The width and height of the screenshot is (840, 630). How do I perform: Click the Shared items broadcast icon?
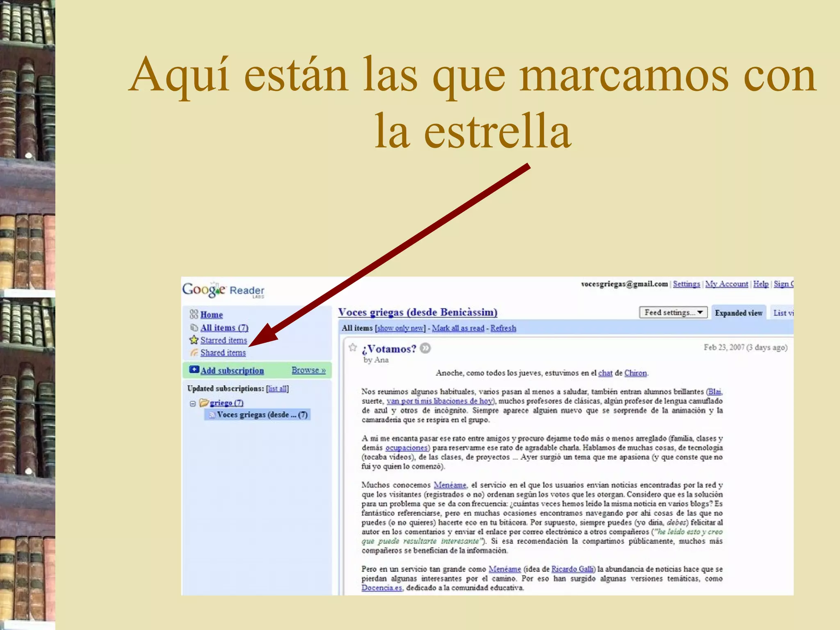coord(194,352)
